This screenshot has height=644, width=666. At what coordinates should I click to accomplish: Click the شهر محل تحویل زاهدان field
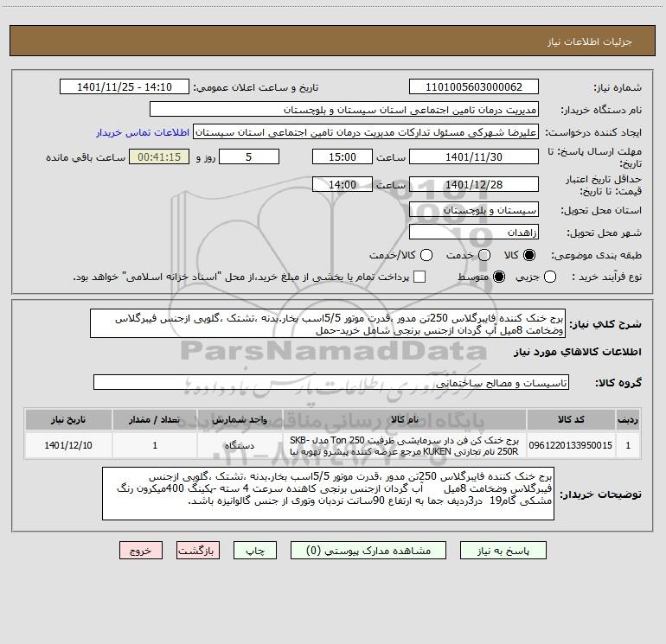[474, 233]
